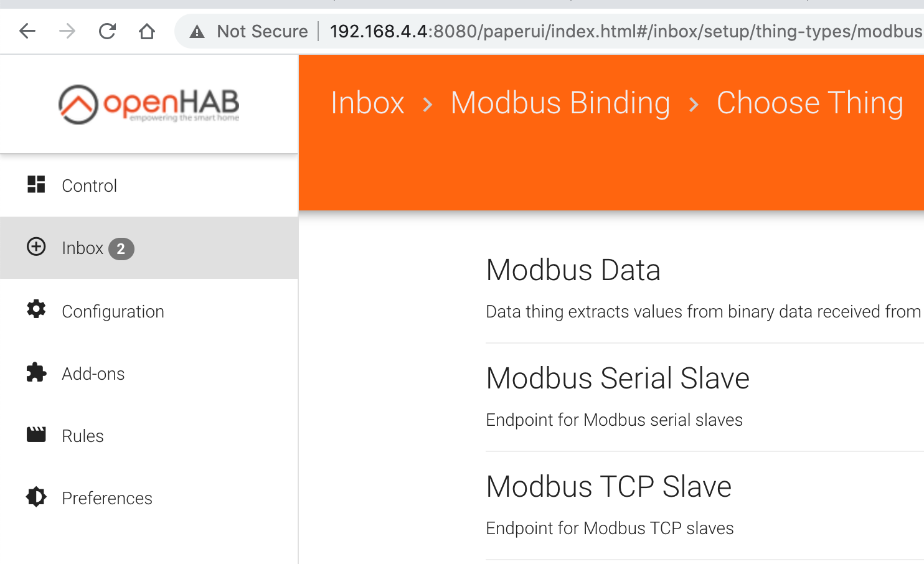Screen dimensions: 924x564
Task: Go back to Modbus Binding breadcrumb
Action: pyautogui.click(x=560, y=103)
